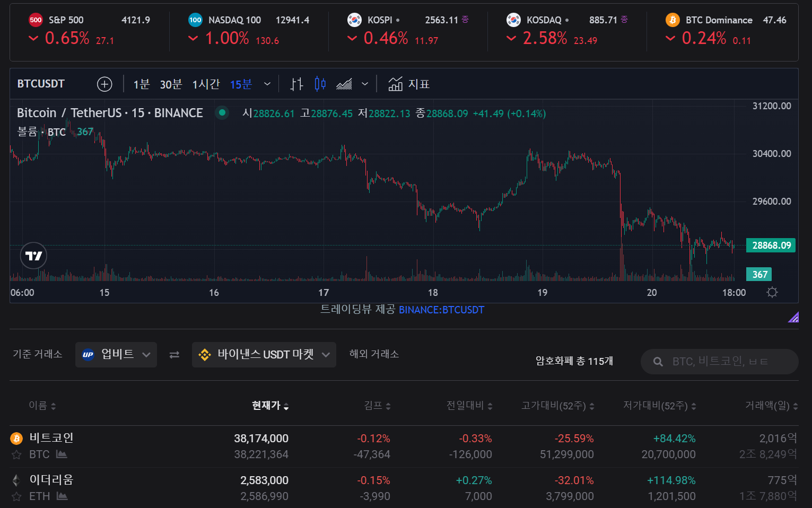The image size is (812, 508).
Task: Open the 업비트 base exchange dropdown
Action: [116, 355]
